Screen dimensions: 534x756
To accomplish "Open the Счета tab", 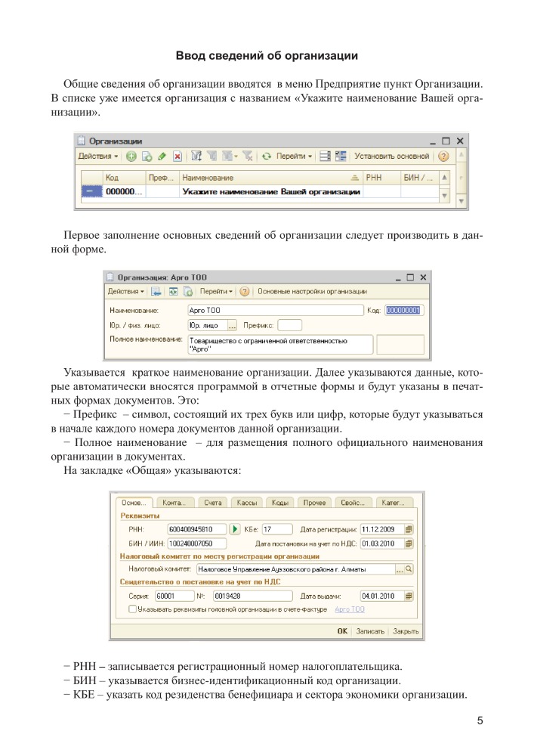I will click(212, 503).
